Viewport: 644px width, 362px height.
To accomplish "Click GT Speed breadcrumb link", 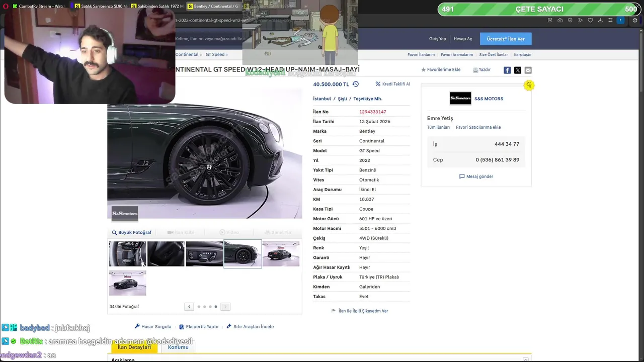I will tap(215, 54).
